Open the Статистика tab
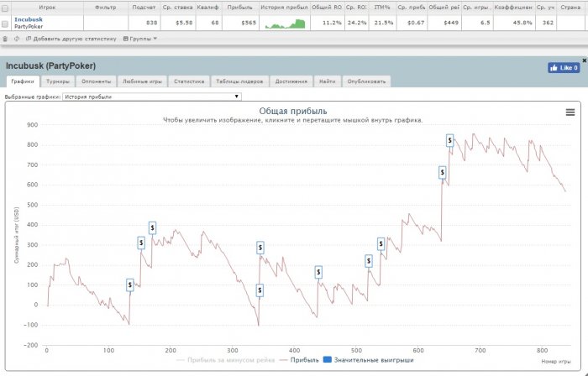The image size is (588, 376). pos(188,82)
